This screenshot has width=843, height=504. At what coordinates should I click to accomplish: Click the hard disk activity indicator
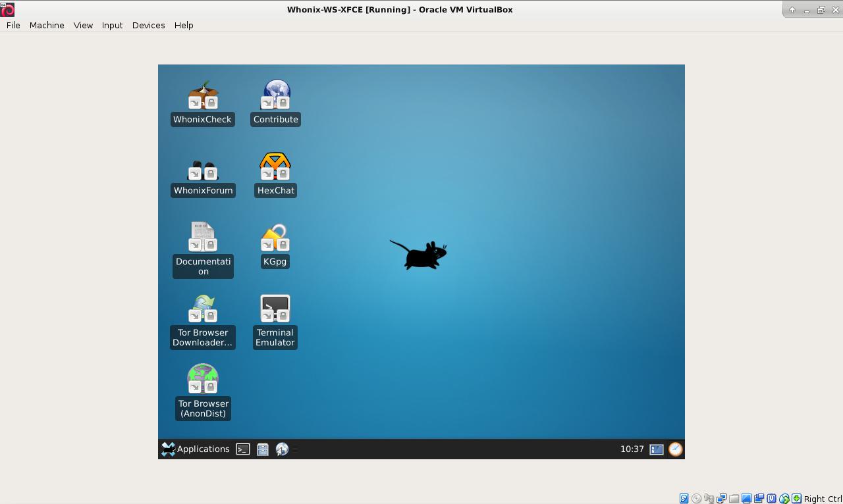click(x=684, y=499)
